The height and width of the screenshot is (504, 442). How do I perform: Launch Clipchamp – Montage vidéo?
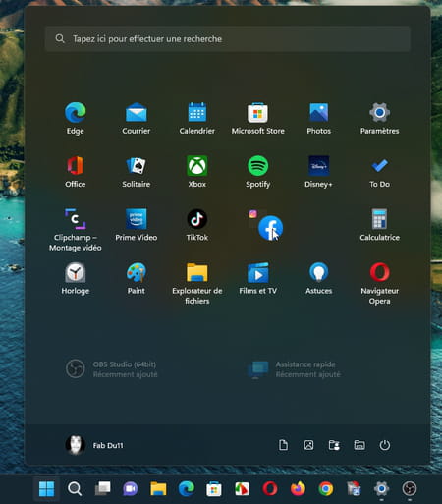tap(76, 230)
